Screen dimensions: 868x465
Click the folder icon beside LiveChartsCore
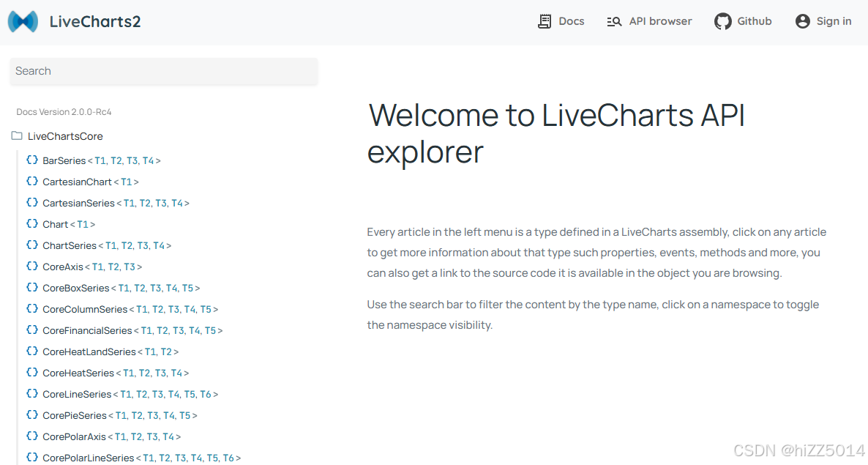coord(17,135)
